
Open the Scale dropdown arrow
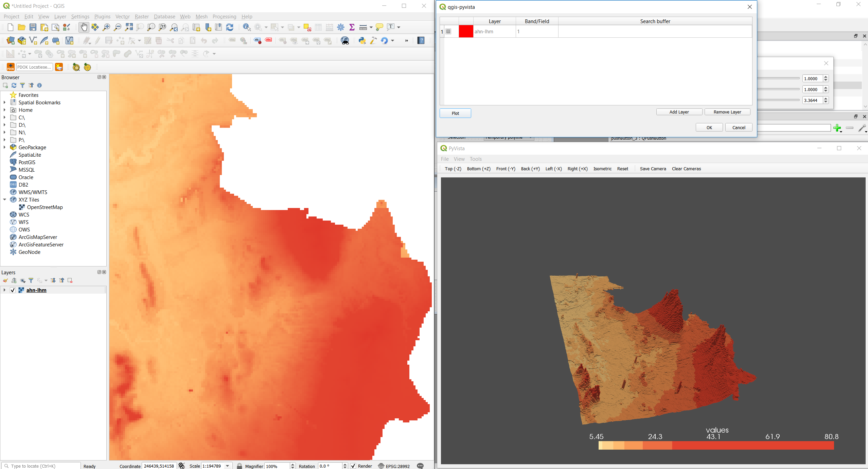coord(228,466)
